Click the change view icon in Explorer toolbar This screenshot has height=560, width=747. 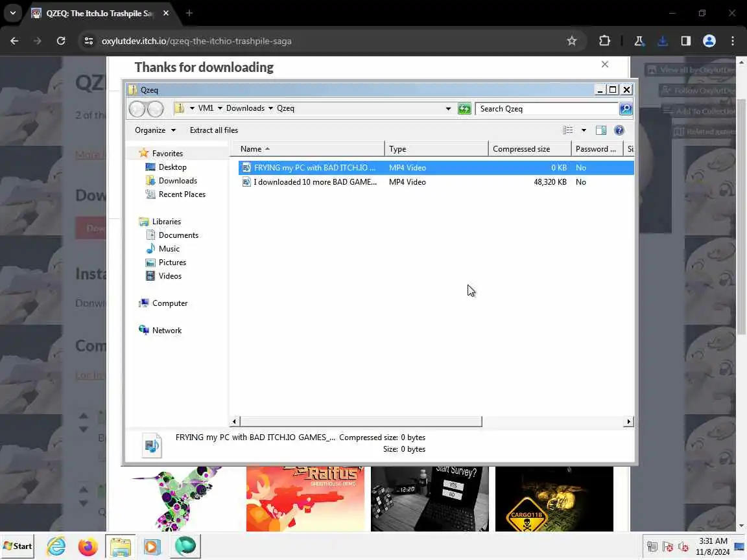coord(568,130)
